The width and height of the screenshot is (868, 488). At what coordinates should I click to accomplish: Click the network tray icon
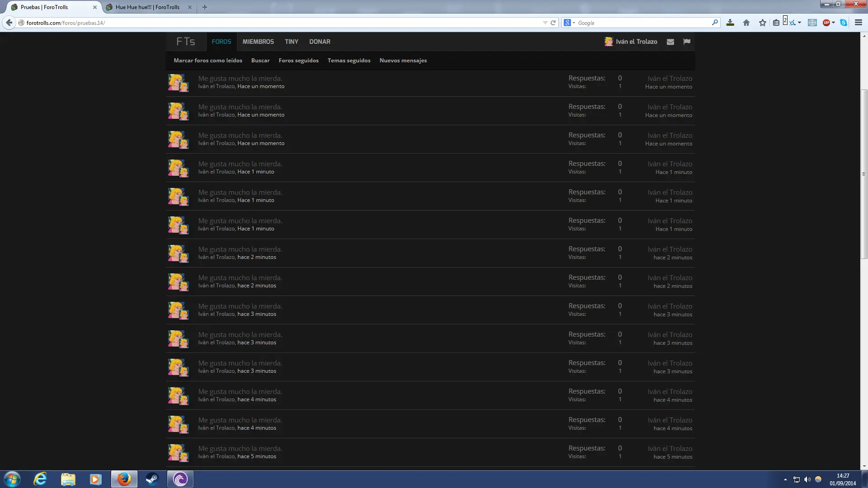point(797,479)
